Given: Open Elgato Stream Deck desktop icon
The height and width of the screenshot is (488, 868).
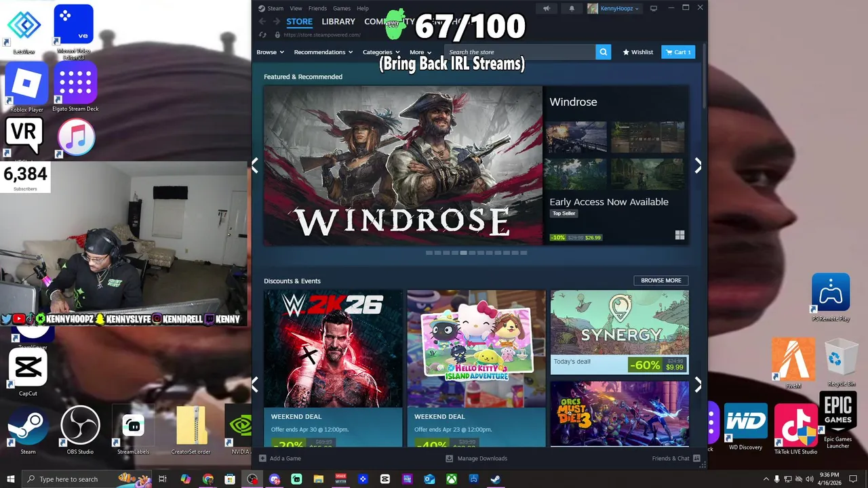Looking at the screenshot, I should click(75, 87).
